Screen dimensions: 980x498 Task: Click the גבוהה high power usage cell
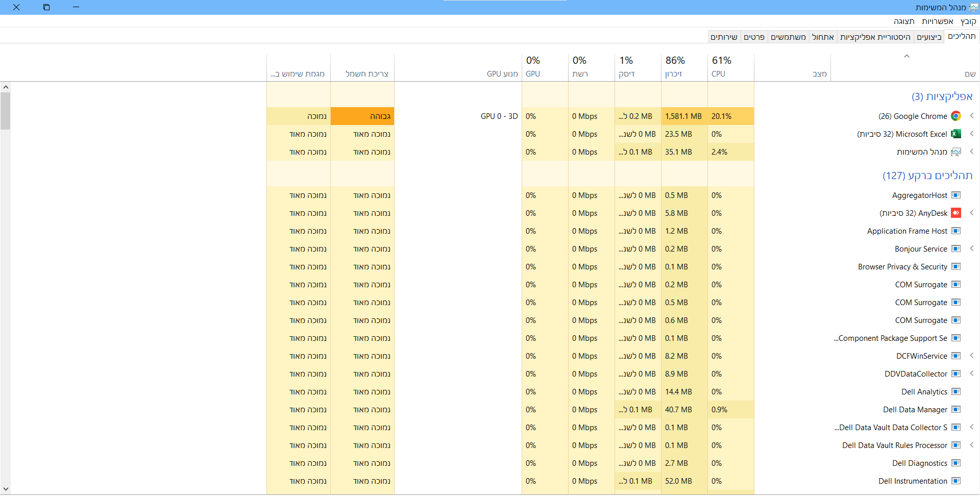(362, 116)
